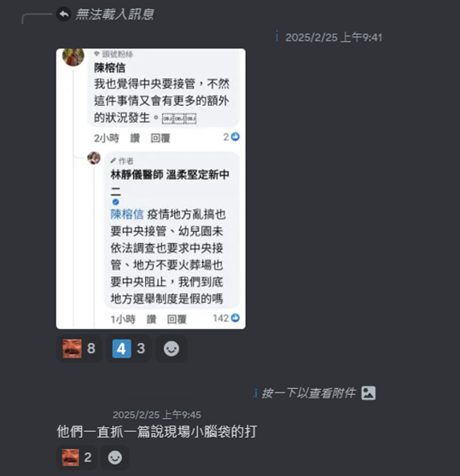The height and width of the screenshot is (476, 460).
Task: Add a reaction to the screenshot message
Action: (172, 349)
